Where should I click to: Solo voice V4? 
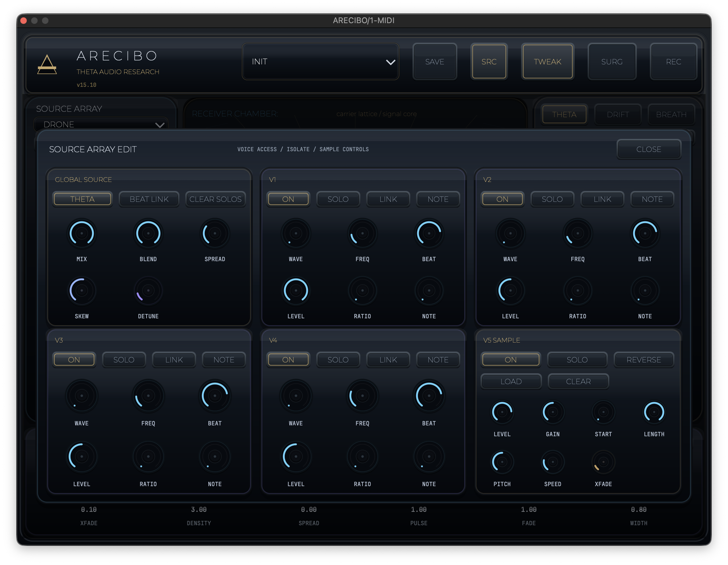pyautogui.click(x=338, y=360)
